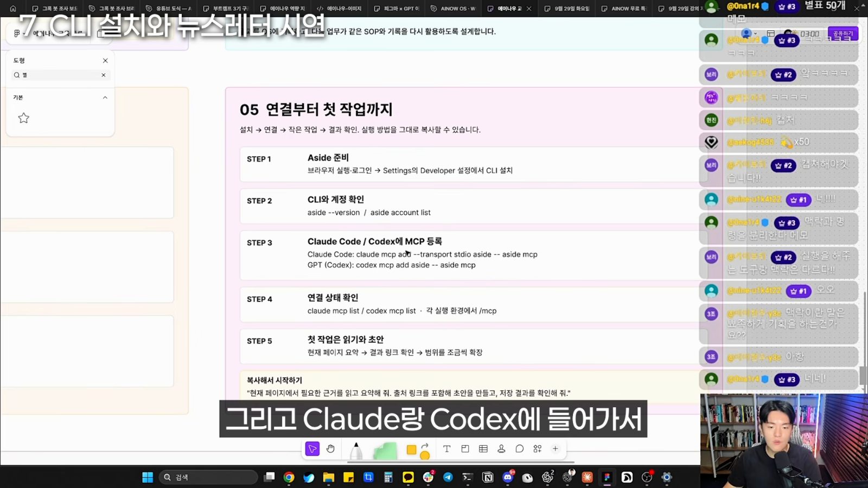
Task: Click the claude mcp list / codex mcp list text
Action: (x=362, y=311)
